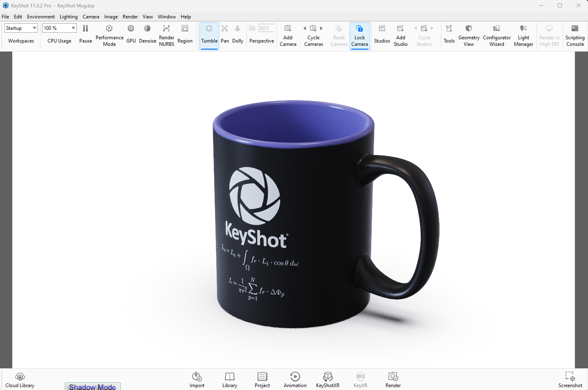Toggle the Library panel
Image resolution: width=588 pixels, height=390 pixels.
(x=230, y=380)
